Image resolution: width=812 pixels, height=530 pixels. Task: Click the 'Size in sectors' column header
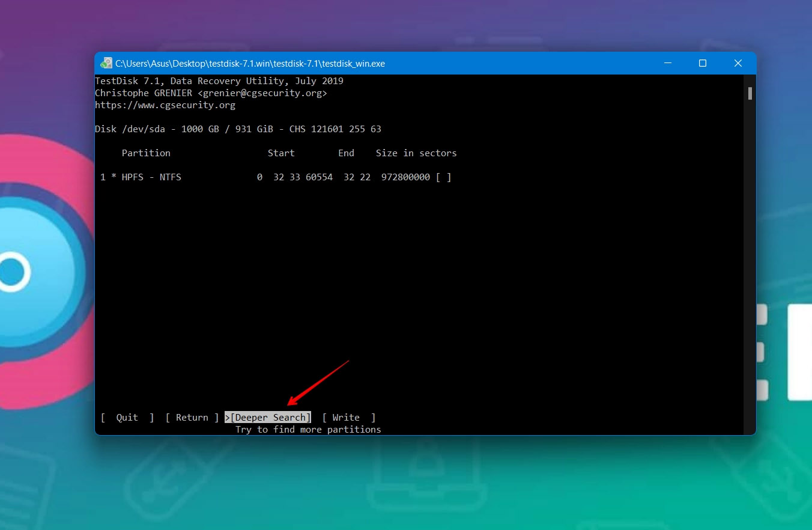click(x=416, y=153)
